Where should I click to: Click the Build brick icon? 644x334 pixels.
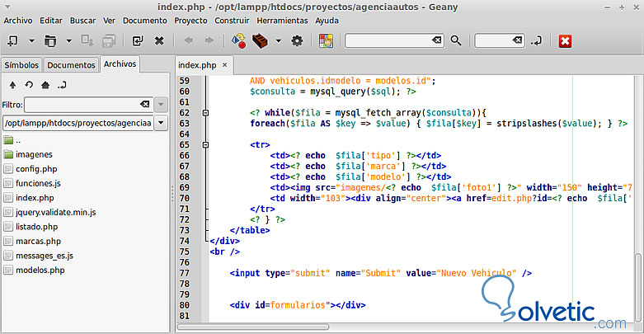tap(260, 40)
